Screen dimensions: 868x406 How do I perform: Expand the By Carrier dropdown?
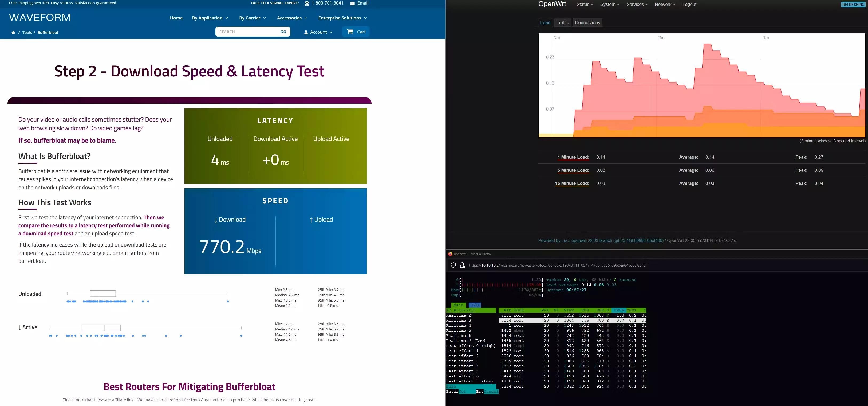click(x=252, y=18)
